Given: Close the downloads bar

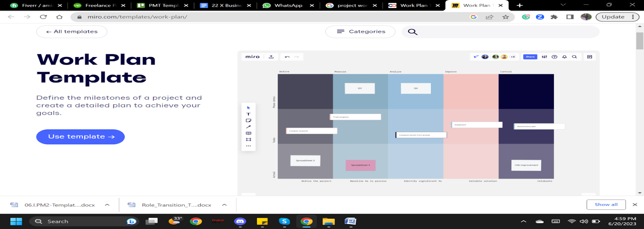Looking at the screenshot, I should 635,204.
